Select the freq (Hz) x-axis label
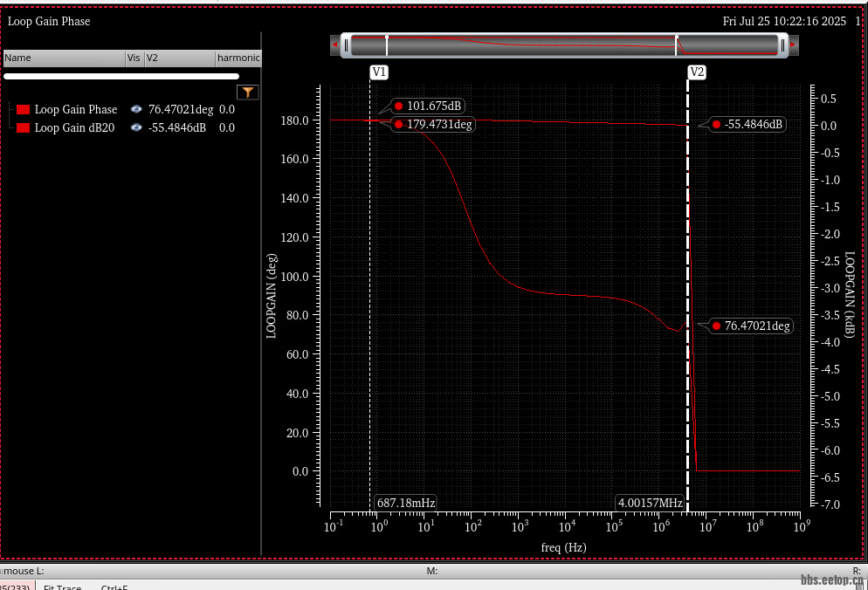Screen dimensions: 868x590 (563, 547)
